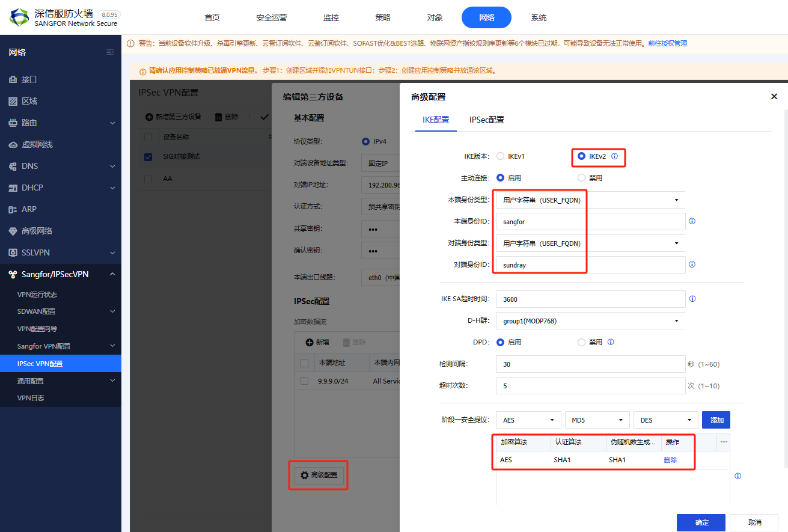Collapse the Sangfor/IPSecVPN sidebar section

[x=112, y=274]
